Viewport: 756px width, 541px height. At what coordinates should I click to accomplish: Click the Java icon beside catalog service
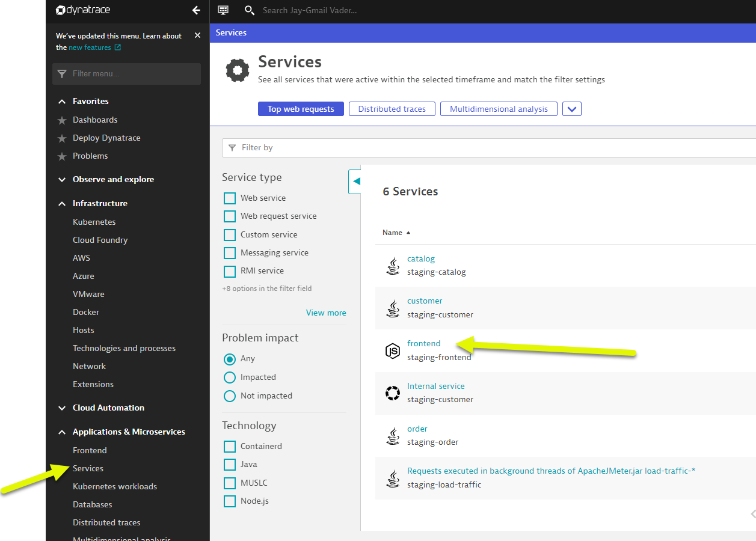392,266
